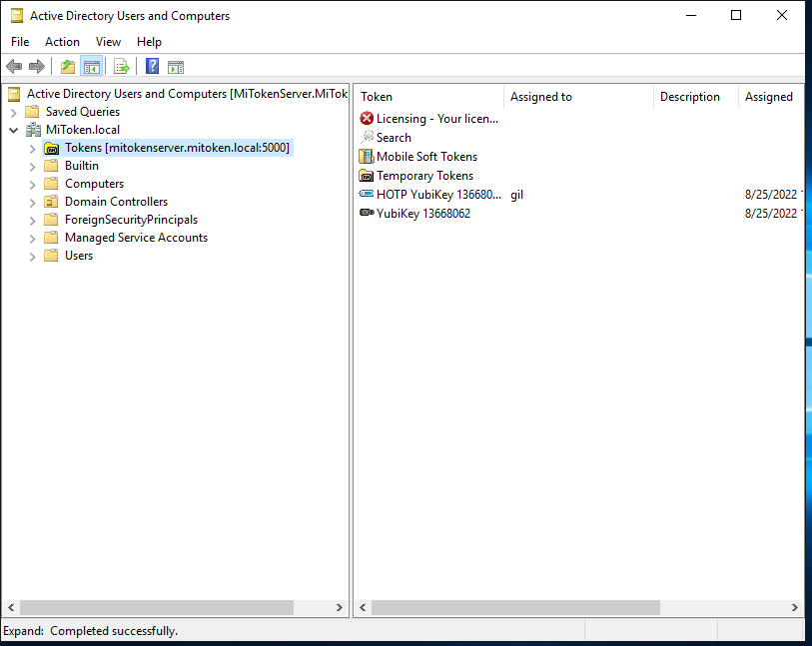
Task: Expand the Domain Controllers node chevron
Action: pos(32,203)
